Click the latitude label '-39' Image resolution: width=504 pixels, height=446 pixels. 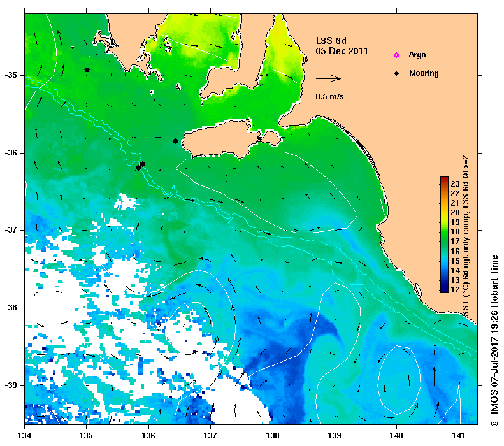click(11, 385)
